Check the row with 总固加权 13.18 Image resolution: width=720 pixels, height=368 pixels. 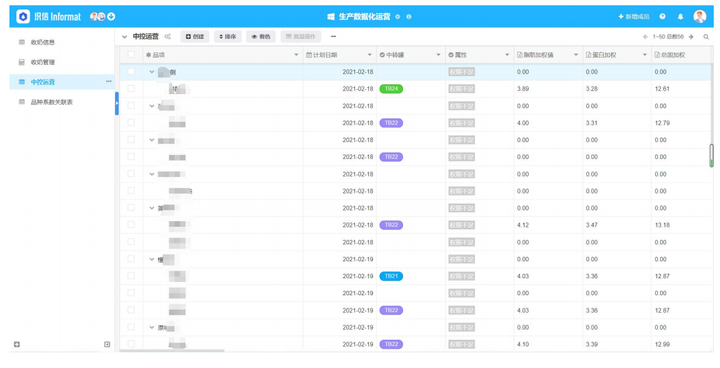(x=131, y=225)
